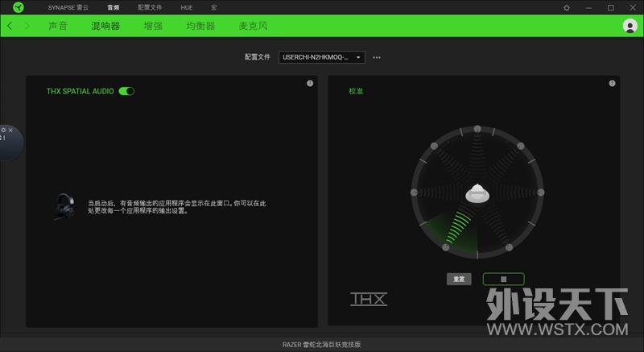Click the RAZER 雷蛇北海巨妖竞技版 device name

321,345
